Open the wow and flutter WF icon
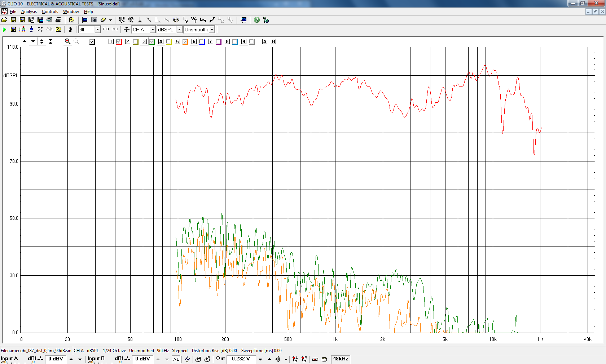The height and width of the screenshot is (364, 606). (x=194, y=20)
